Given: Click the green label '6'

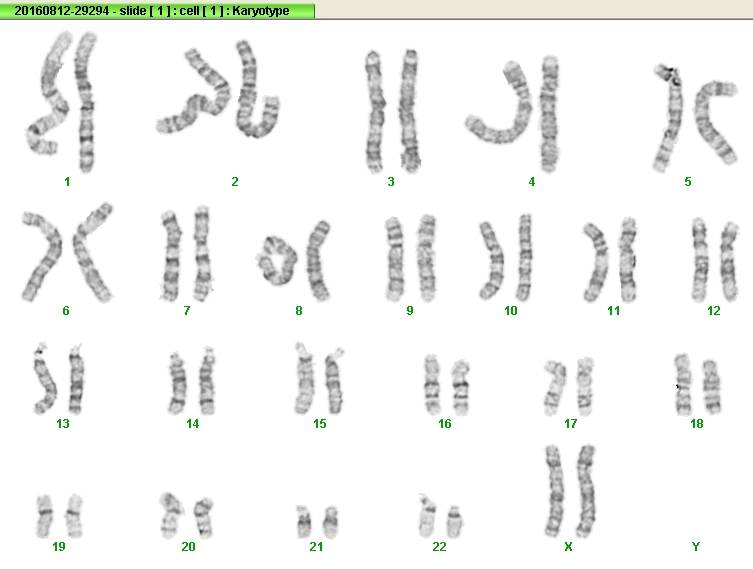Looking at the screenshot, I should click(x=66, y=311).
